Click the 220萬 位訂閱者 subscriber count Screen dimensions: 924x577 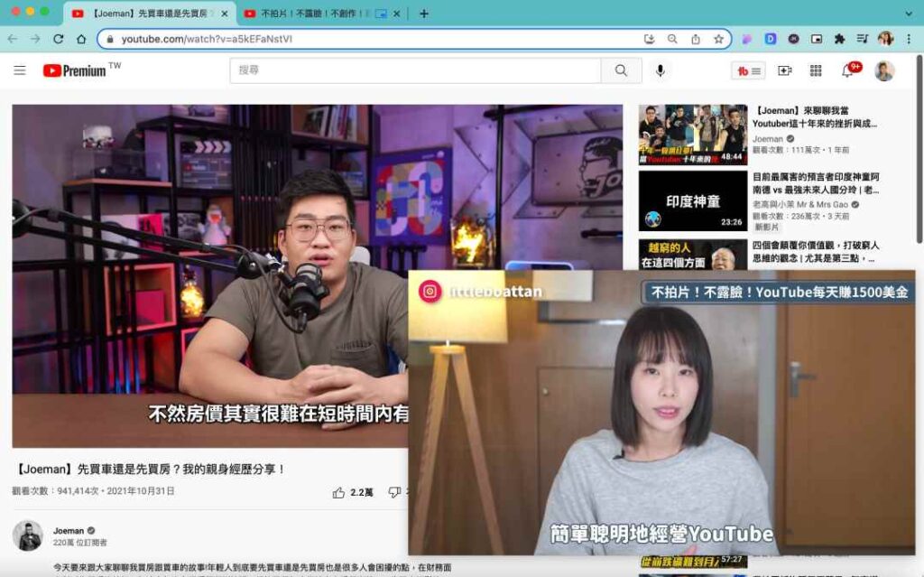point(80,543)
